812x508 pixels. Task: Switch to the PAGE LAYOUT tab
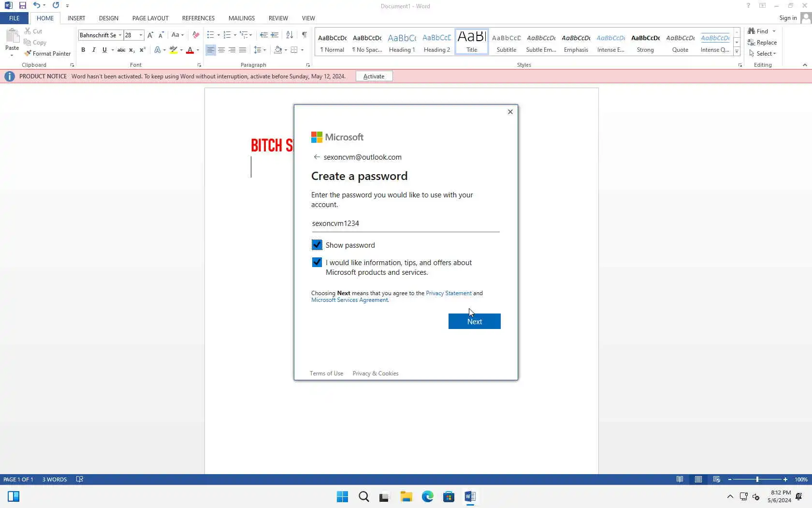150,18
